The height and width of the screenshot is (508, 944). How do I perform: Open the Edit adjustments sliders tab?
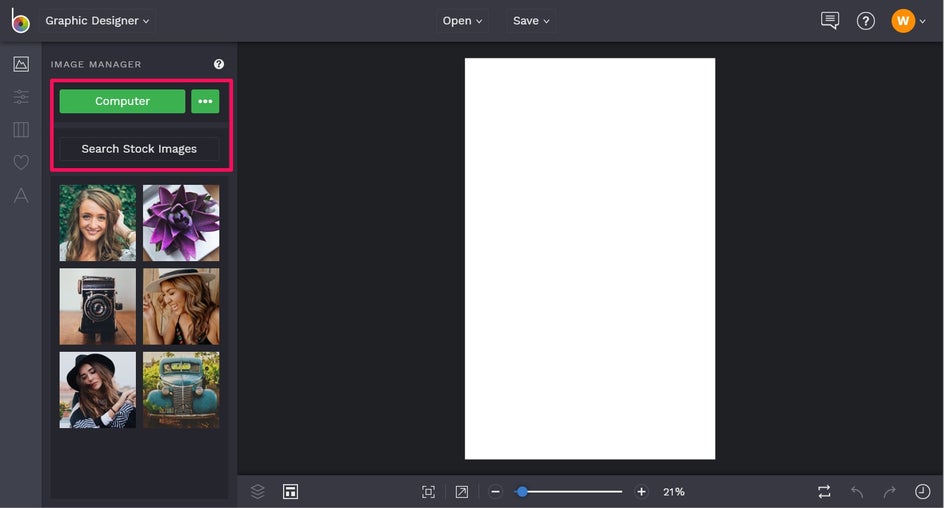[21, 96]
